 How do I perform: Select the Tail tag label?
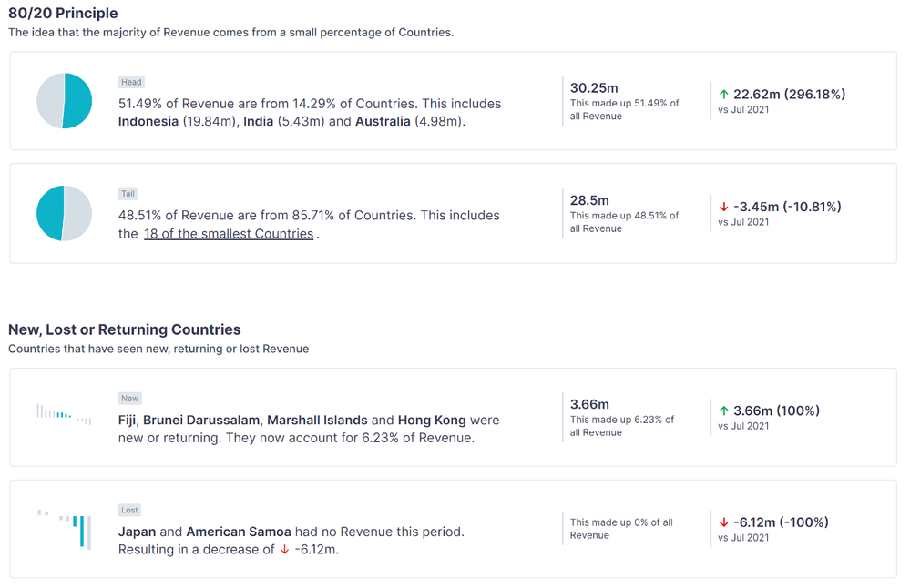[x=128, y=194]
